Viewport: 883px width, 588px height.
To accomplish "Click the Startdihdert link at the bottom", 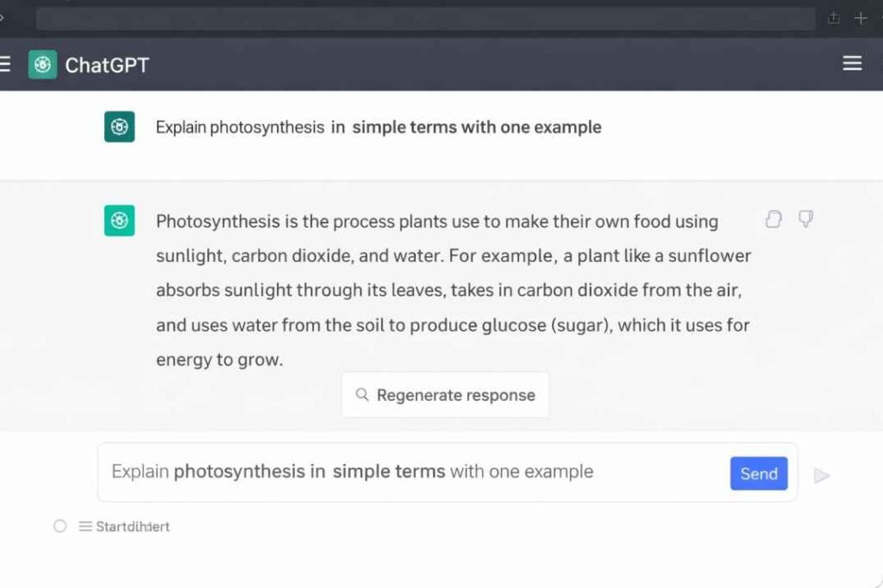I will click(134, 526).
